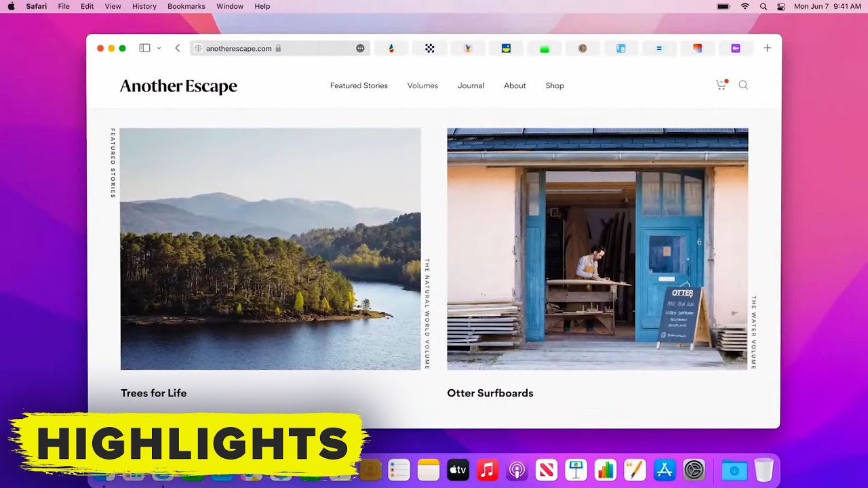Screen dimensions: 868x488
Task: Open the Bookmarks menu
Action: pos(186,6)
